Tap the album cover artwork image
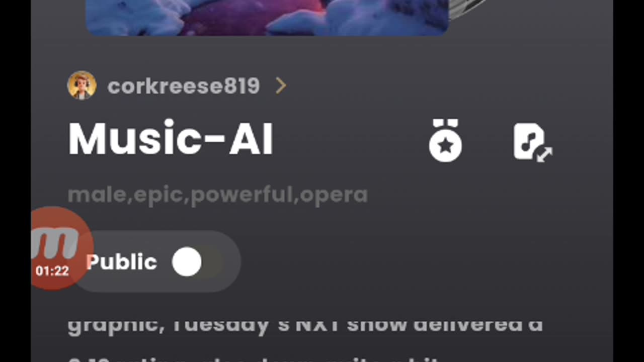Image resolution: width=644 pixels, height=362 pixels. click(267, 18)
